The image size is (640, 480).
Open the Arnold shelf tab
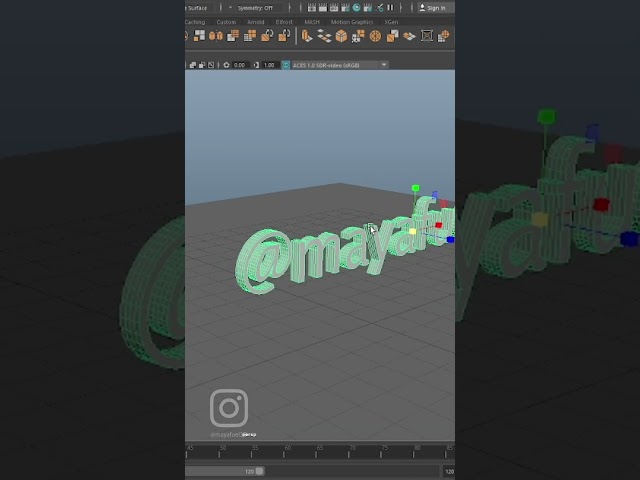(x=256, y=22)
